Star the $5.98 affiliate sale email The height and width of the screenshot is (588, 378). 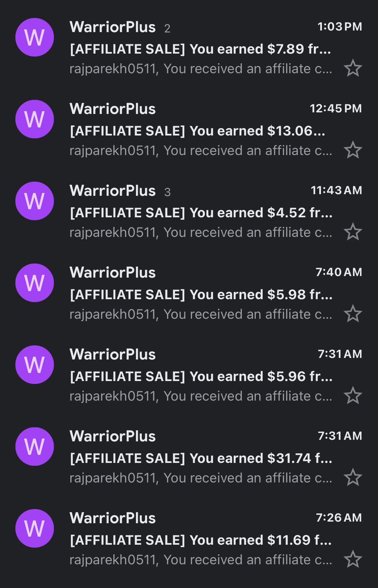coord(353,314)
